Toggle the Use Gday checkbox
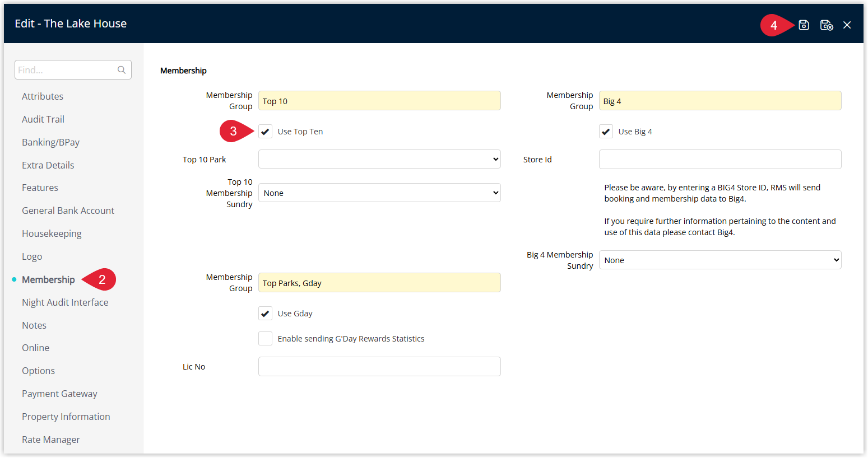The width and height of the screenshot is (868, 458). pos(265,314)
